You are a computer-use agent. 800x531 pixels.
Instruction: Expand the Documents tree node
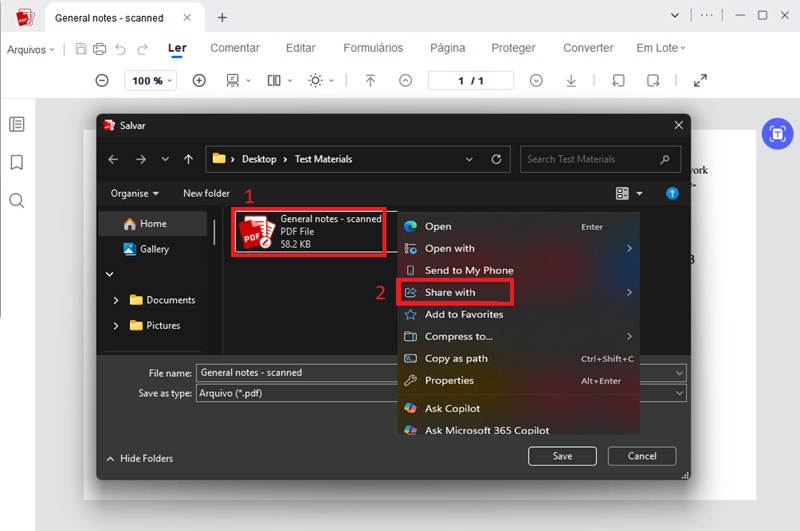(116, 300)
